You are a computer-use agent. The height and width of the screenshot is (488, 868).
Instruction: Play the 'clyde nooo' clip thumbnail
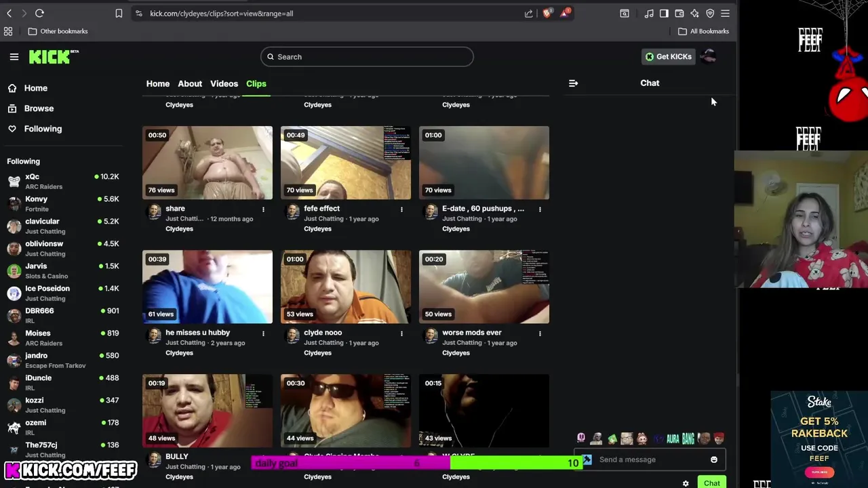pos(346,287)
